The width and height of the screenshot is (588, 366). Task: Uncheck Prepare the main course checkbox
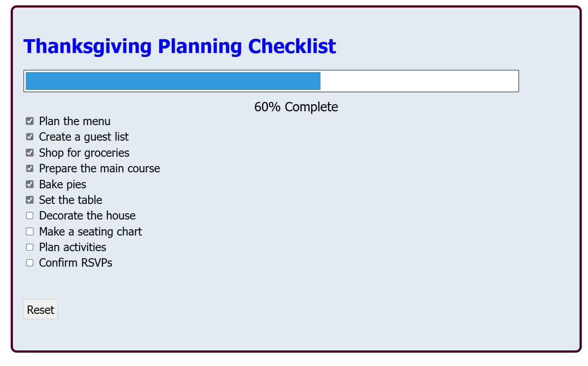pos(30,168)
